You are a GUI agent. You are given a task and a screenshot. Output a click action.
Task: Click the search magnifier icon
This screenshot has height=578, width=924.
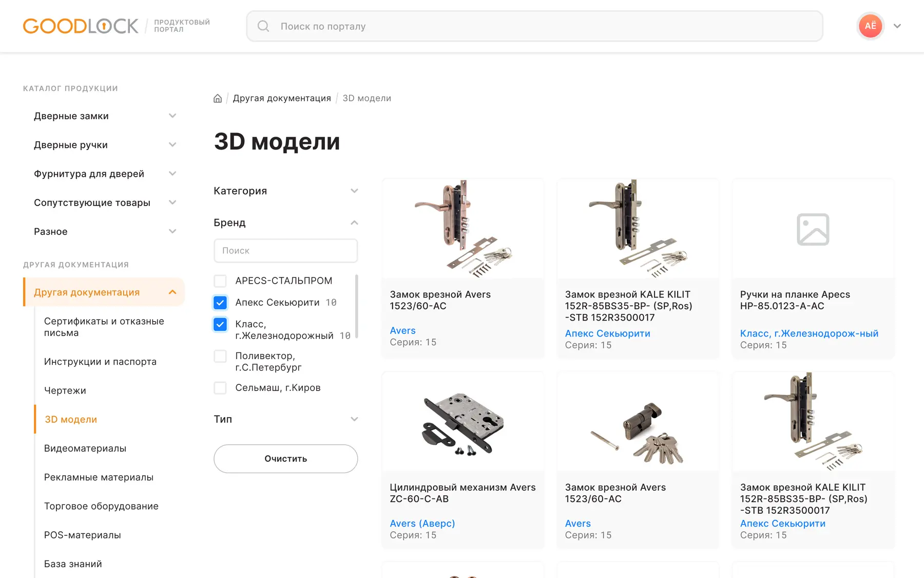263,26
